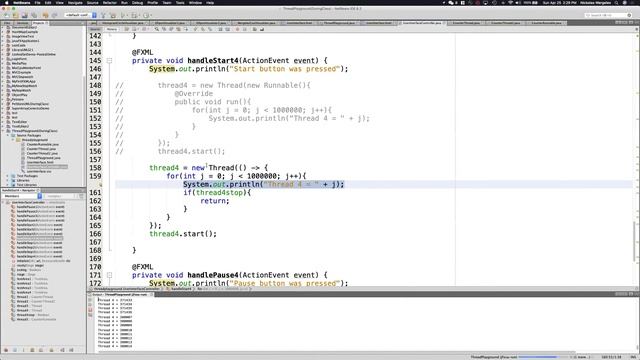Toggle Show Inherited Members in Navigator

point(6,350)
